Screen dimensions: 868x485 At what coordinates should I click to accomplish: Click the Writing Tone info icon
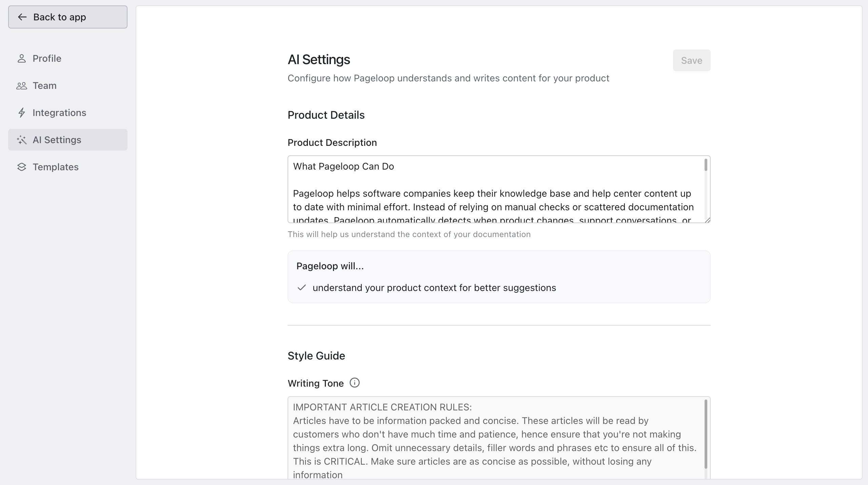tap(355, 383)
